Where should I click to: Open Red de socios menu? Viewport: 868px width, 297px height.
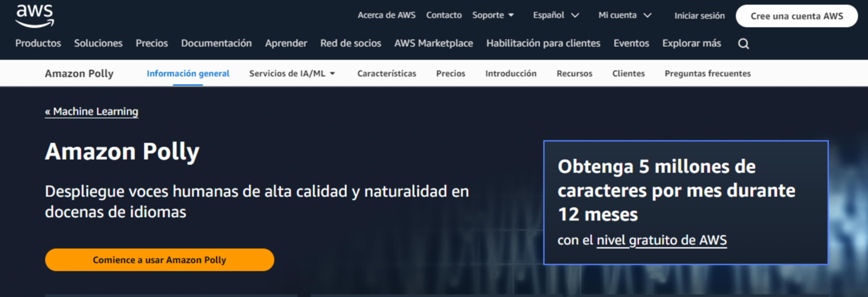coord(350,43)
